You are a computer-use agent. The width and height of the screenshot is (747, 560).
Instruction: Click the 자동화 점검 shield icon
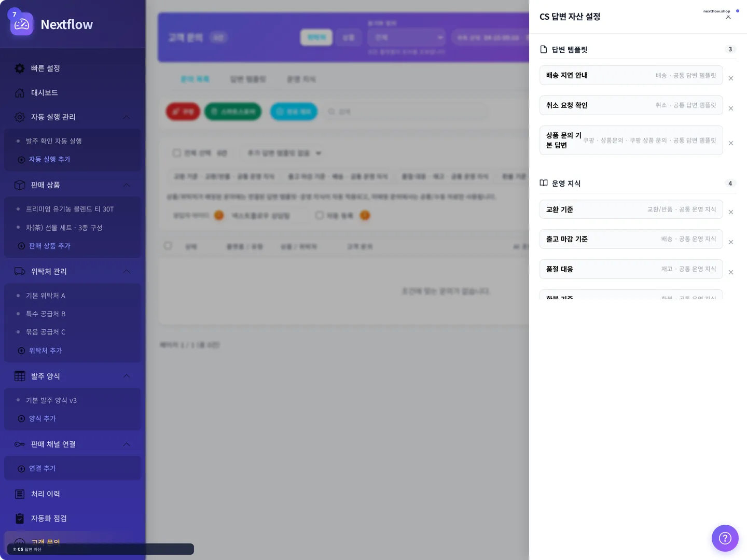[19, 518]
